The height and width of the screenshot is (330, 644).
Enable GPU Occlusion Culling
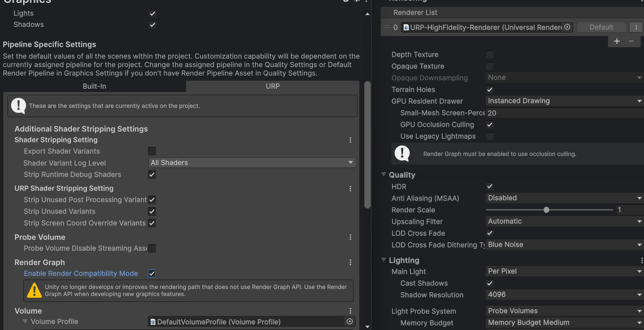tap(490, 125)
